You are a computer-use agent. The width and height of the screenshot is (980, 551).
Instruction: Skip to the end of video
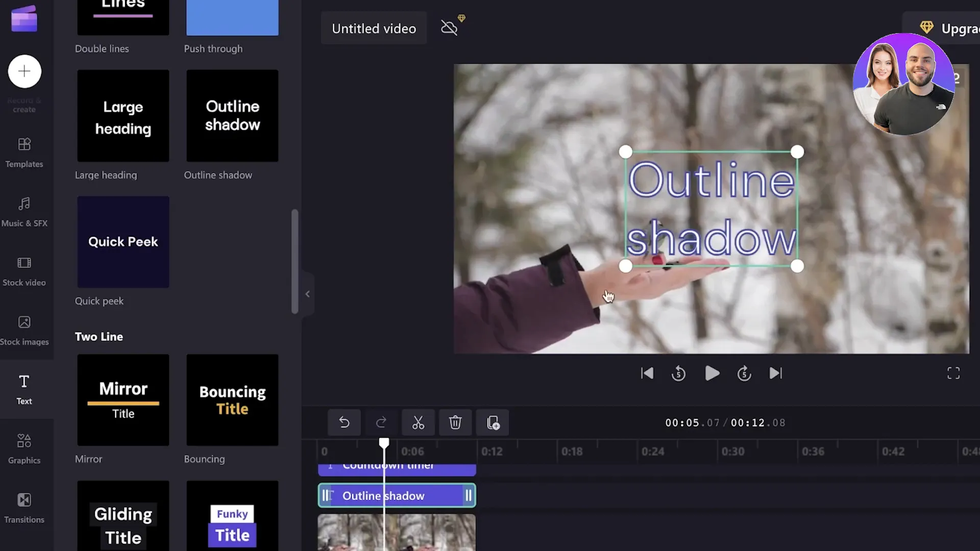tap(775, 373)
